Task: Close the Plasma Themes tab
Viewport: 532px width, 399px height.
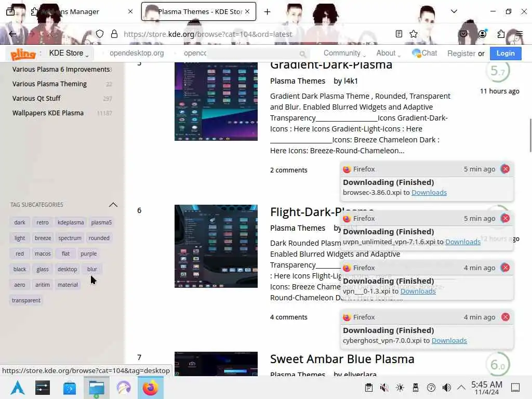Action: [247, 11]
